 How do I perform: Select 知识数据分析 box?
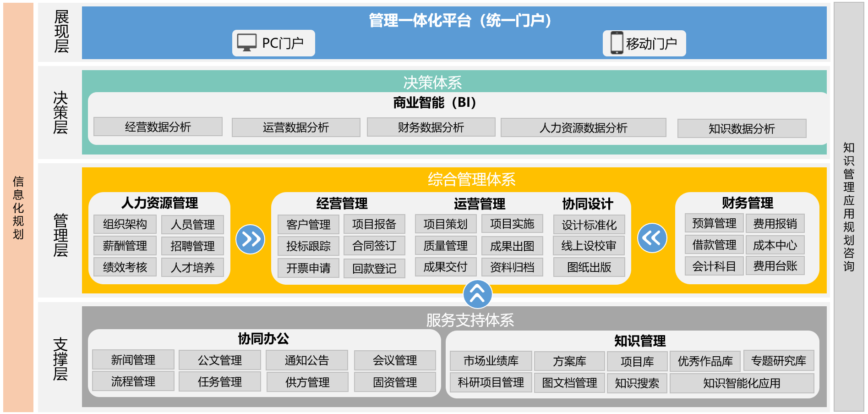coord(742,128)
